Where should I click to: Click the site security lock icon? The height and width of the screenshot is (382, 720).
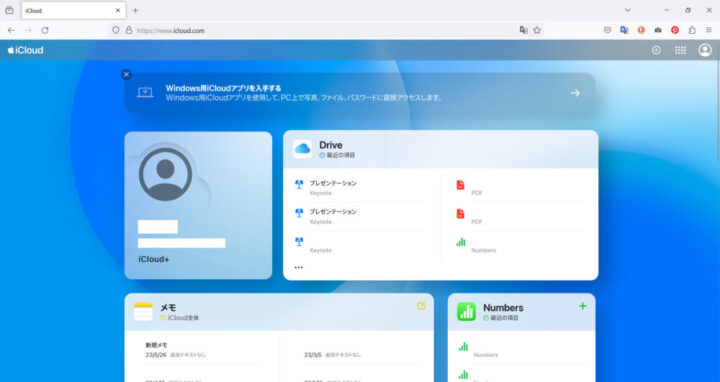point(129,30)
